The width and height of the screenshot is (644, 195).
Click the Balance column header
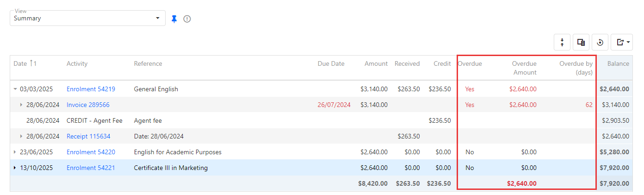618,63
